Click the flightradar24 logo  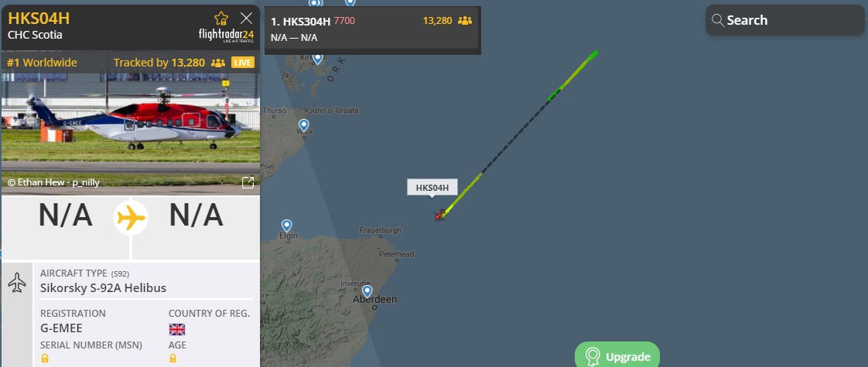point(227,36)
